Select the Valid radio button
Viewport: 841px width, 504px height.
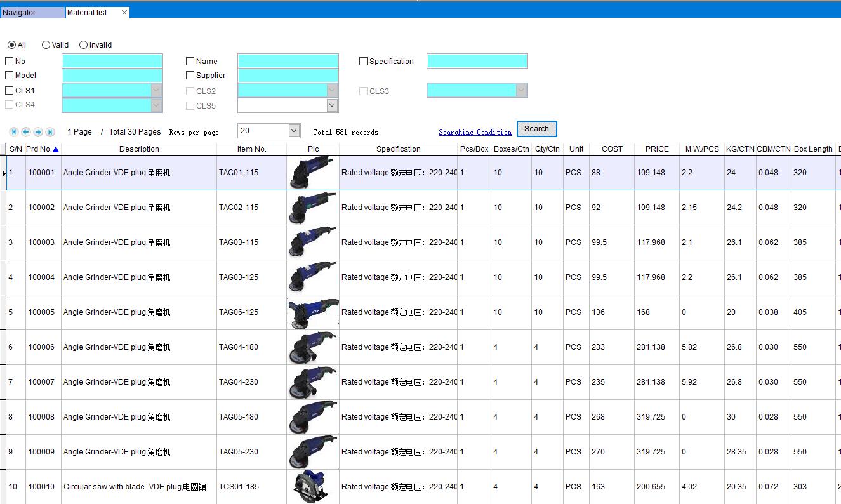tap(46, 45)
